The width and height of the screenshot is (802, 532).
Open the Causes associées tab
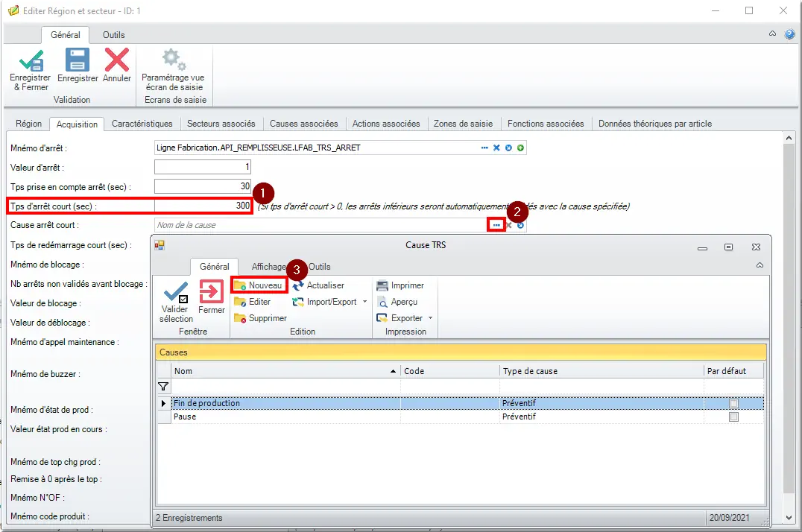click(x=304, y=124)
